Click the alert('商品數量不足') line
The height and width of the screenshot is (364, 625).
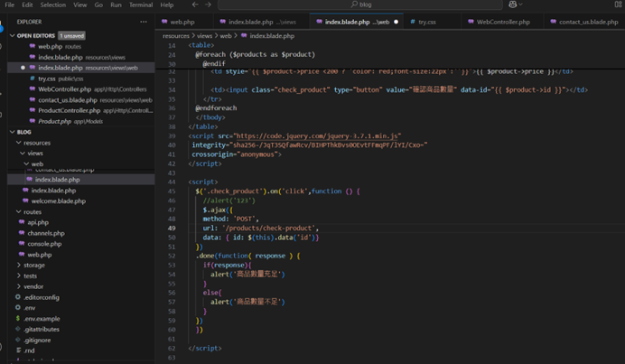tap(247, 302)
